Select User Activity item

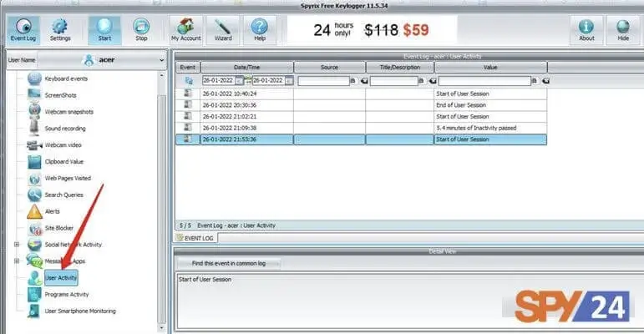(x=61, y=278)
